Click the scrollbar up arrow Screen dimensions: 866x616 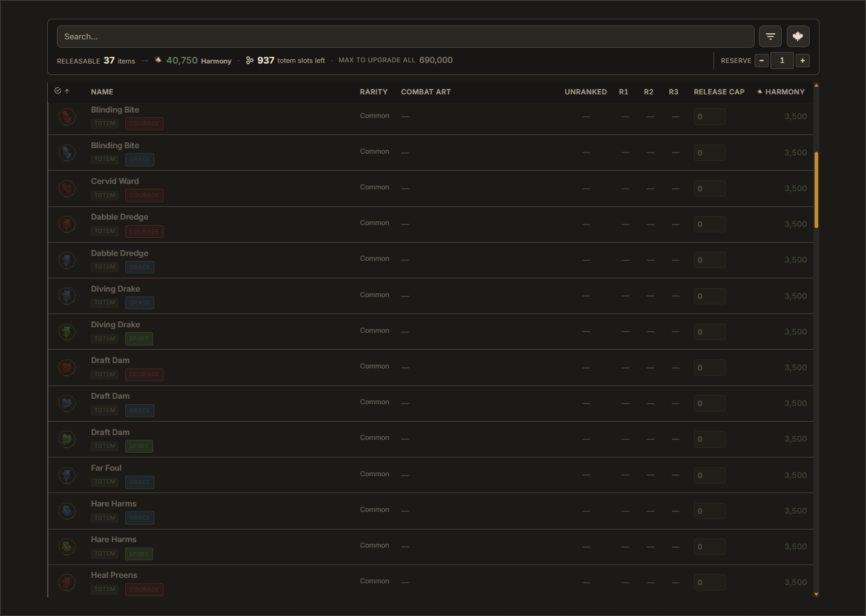tap(816, 86)
